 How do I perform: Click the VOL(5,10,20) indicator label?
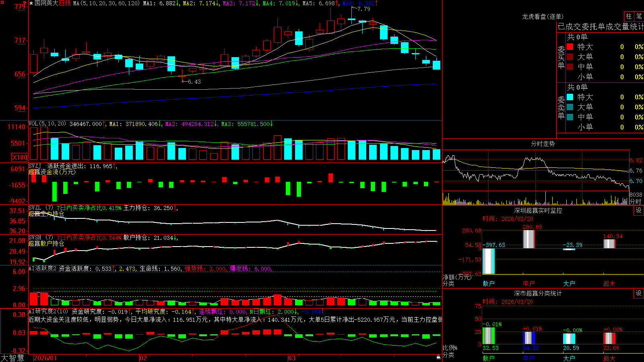click(47, 124)
